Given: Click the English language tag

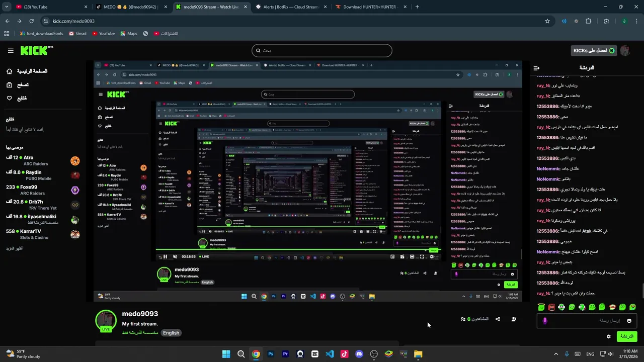Looking at the screenshot, I should click(x=171, y=333).
